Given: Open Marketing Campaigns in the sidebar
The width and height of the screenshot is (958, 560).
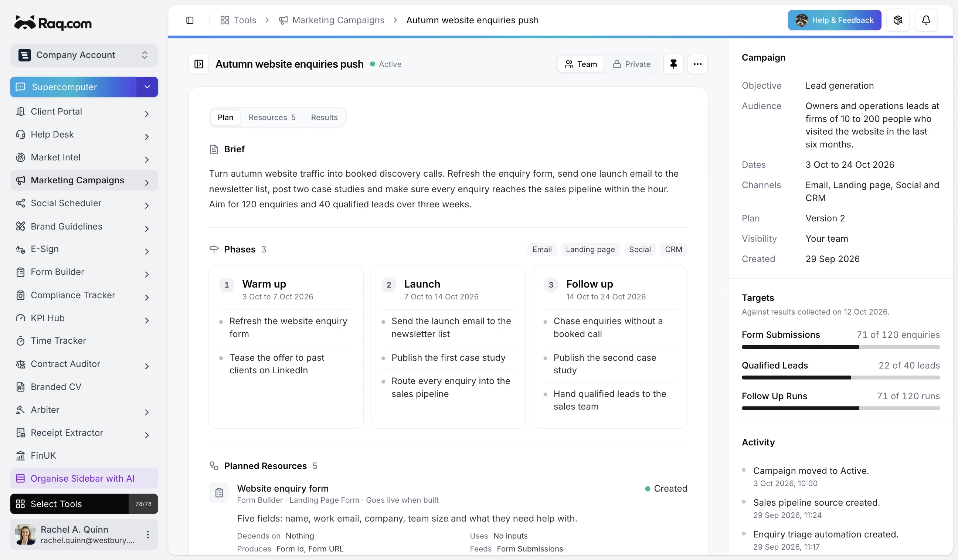Looking at the screenshot, I should coord(84,180).
